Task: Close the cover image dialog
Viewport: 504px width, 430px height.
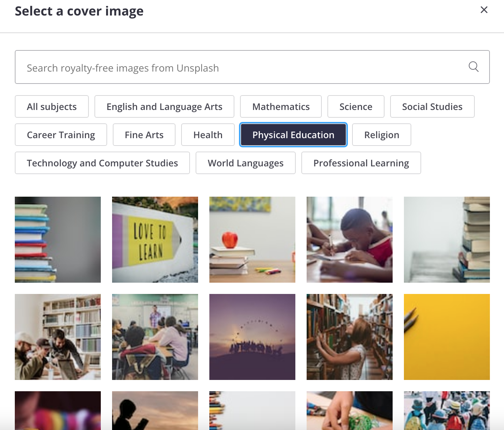Action: [x=484, y=10]
